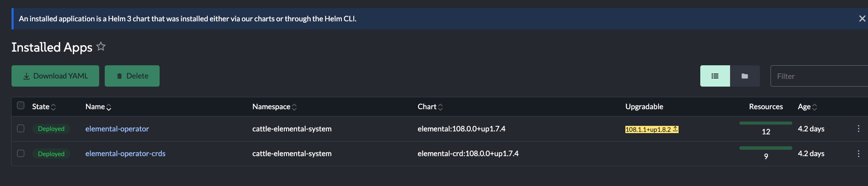Switch to the folder grouped view icon

(x=745, y=76)
